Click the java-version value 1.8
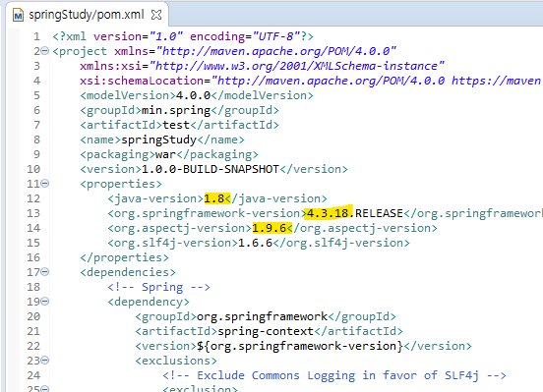Viewport: 543px width, 392px height. pyautogui.click(x=214, y=198)
